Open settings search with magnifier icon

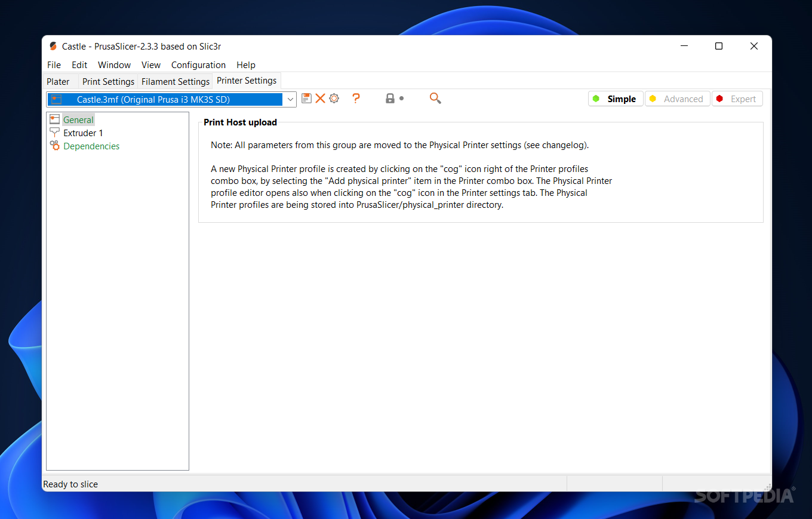tap(435, 99)
